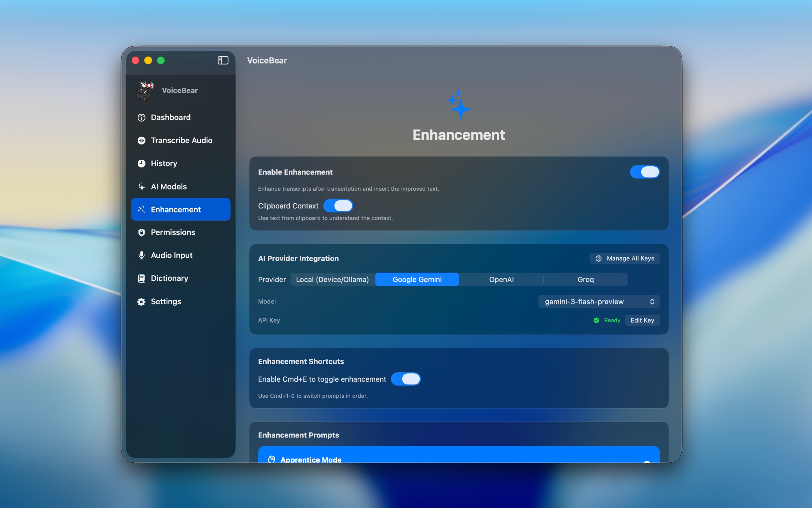The height and width of the screenshot is (508, 812).
Task: Click the large Enhancement page title
Action: [x=459, y=135]
